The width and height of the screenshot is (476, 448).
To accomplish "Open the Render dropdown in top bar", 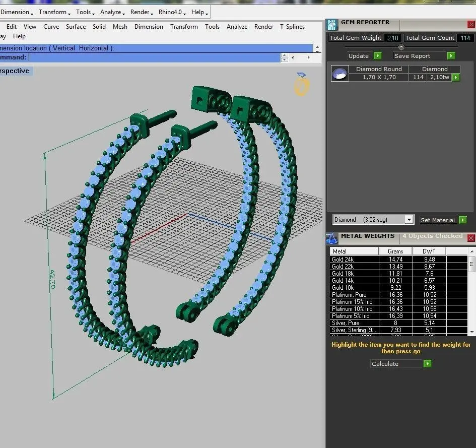I will coord(142,12).
